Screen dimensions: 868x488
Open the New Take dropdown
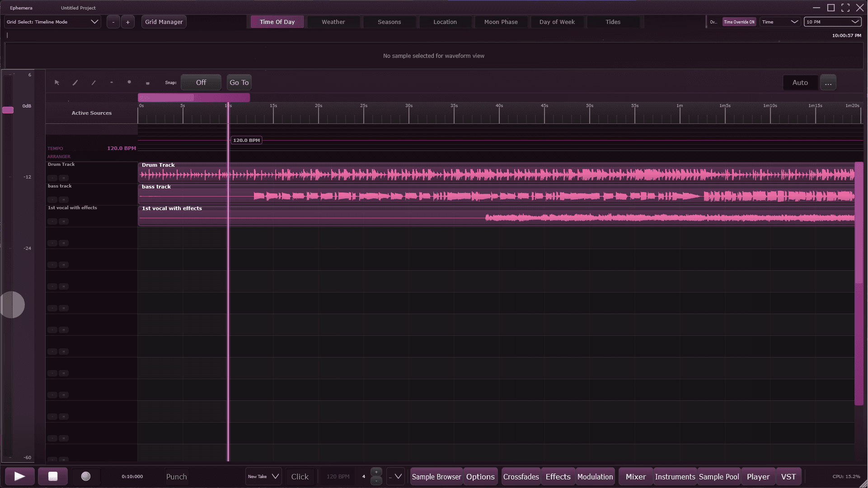[263, 476]
